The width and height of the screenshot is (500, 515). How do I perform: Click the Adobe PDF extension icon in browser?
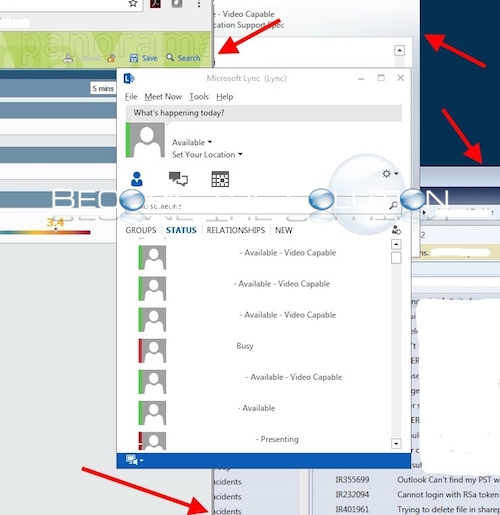click(x=155, y=3)
